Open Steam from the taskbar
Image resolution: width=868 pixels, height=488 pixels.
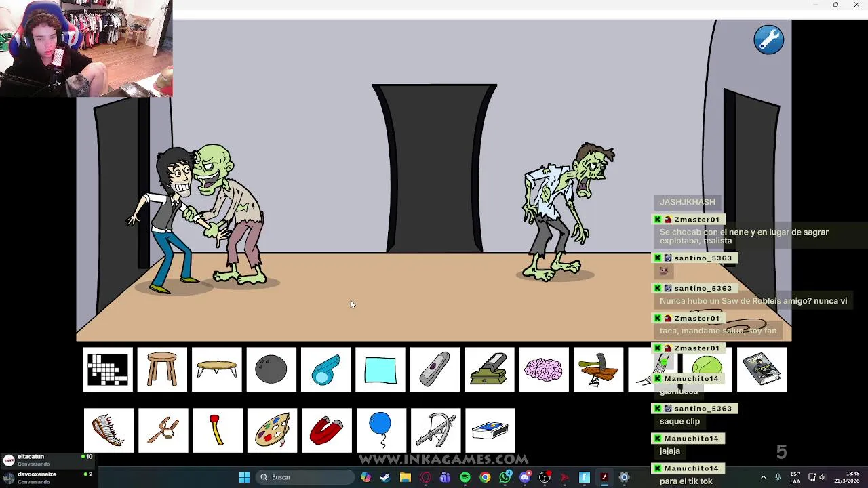pos(385,477)
